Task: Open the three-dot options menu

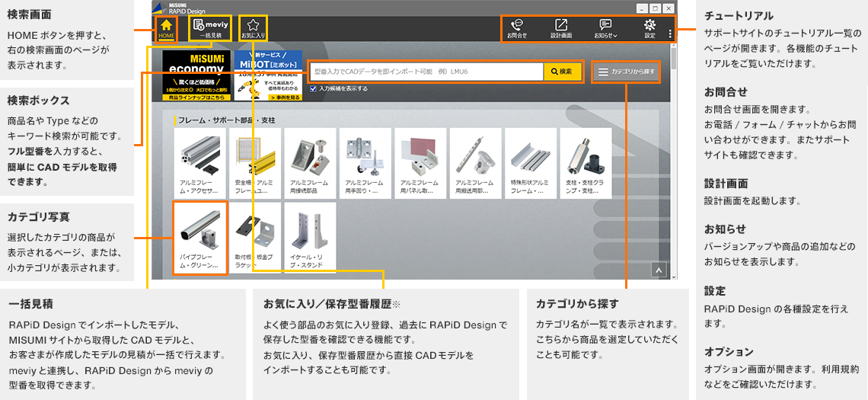Action: click(670, 34)
